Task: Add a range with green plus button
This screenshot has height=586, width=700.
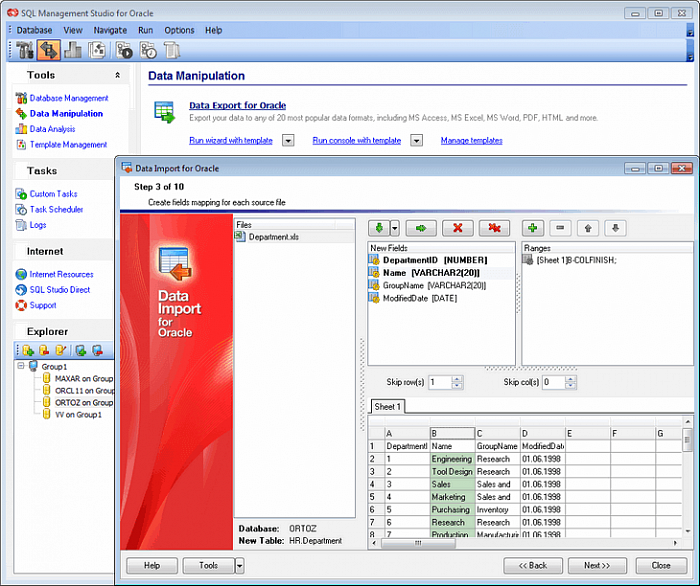Action: 533,228
